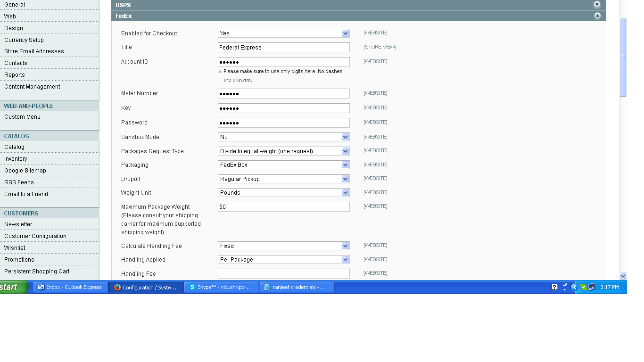Switch to Inbox - Outlook Express window
The height and width of the screenshot is (362, 644).
click(x=70, y=287)
